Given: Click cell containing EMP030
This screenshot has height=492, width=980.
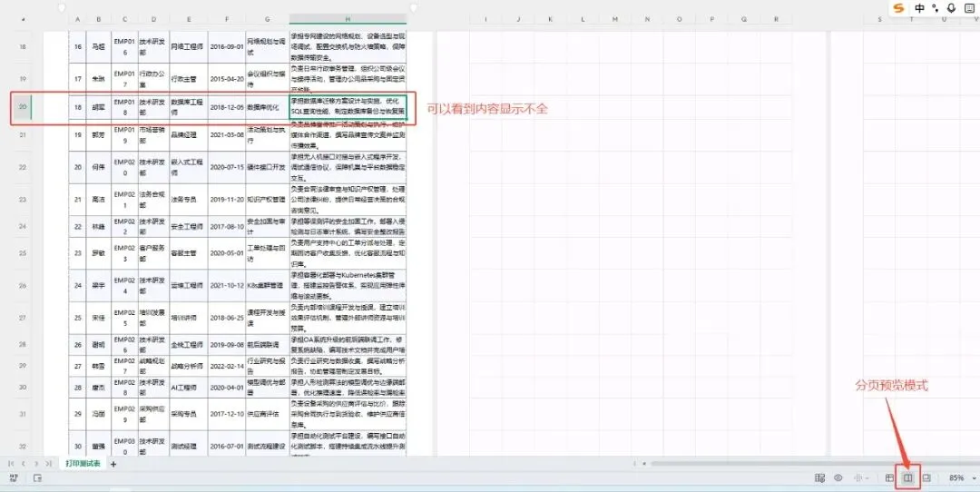Looking at the screenshot, I should click(124, 447).
